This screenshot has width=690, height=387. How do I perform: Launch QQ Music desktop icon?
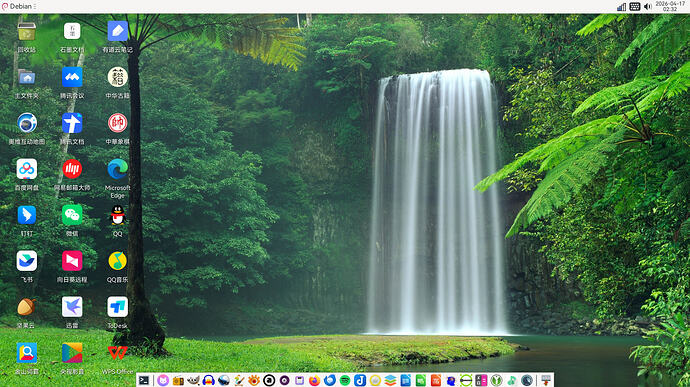(x=117, y=261)
